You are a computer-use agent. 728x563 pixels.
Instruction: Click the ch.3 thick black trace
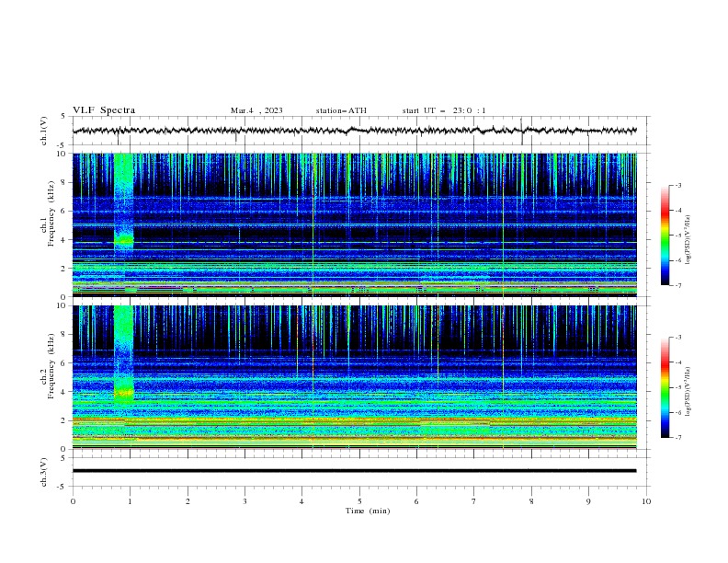(x=354, y=471)
